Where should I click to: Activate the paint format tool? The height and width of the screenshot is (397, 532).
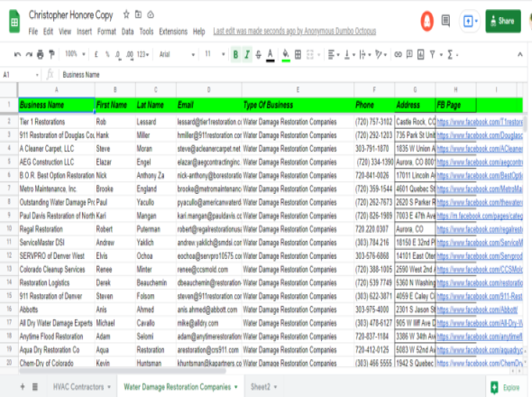coord(51,54)
